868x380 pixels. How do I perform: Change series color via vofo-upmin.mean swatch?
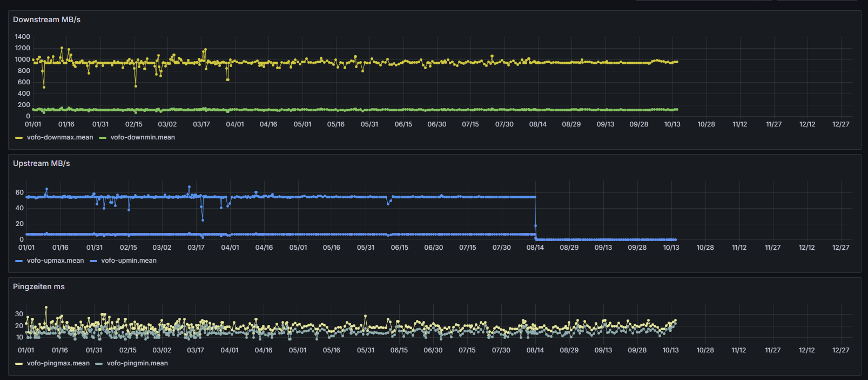(93, 261)
